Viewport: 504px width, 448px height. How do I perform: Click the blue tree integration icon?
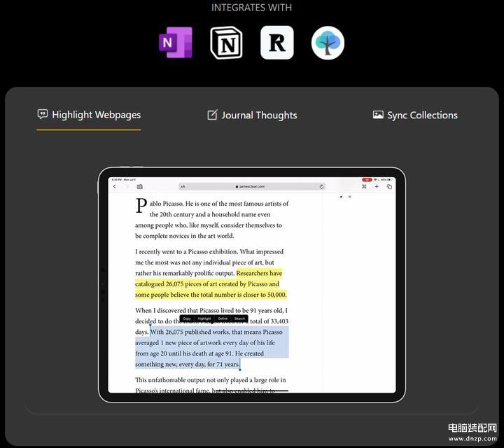pyautogui.click(x=328, y=43)
